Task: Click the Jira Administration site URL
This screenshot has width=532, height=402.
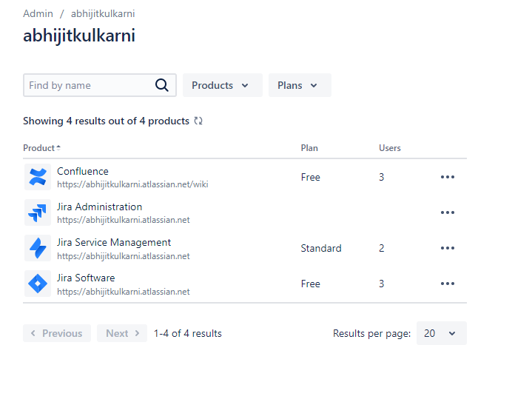Action: coord(123,220)
